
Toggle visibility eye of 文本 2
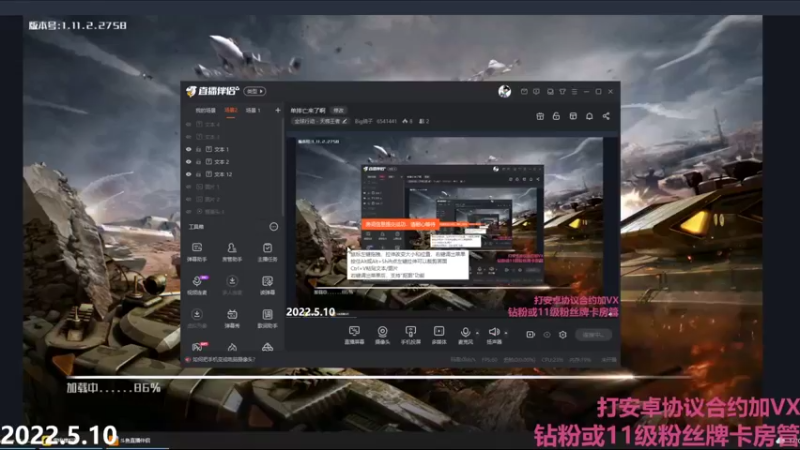pos(189,162)
